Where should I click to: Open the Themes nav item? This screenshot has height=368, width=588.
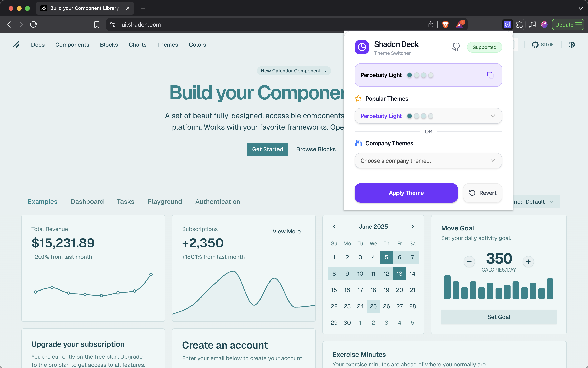point(167,45)
